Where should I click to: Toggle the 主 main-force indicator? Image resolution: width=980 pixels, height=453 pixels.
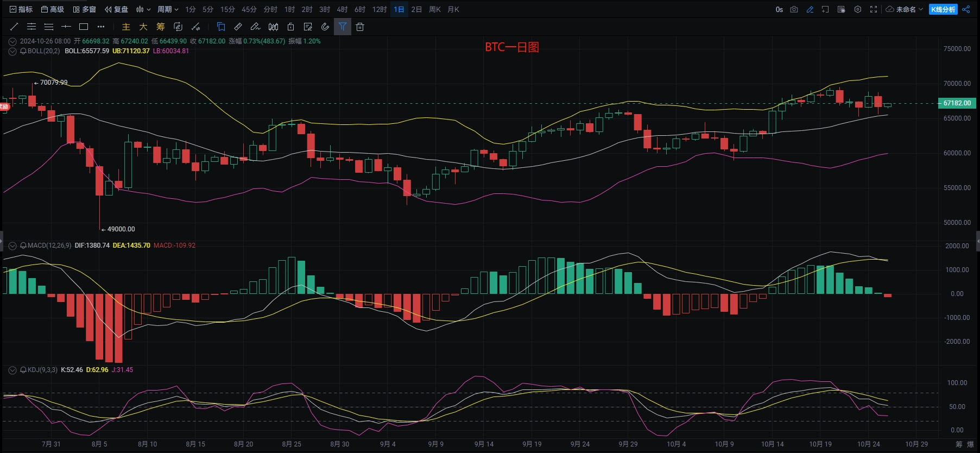pyautogui.click(x=126, y=27)
